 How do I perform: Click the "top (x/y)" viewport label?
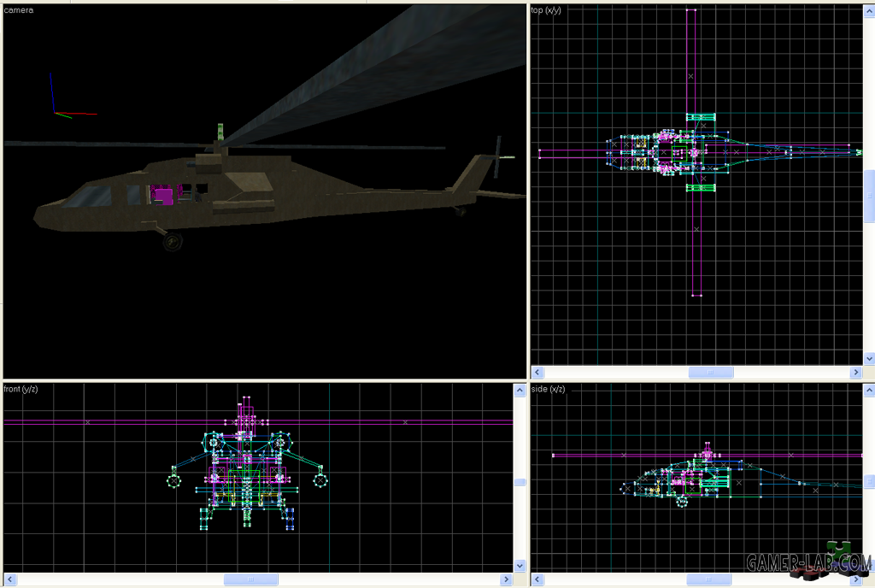546,10
